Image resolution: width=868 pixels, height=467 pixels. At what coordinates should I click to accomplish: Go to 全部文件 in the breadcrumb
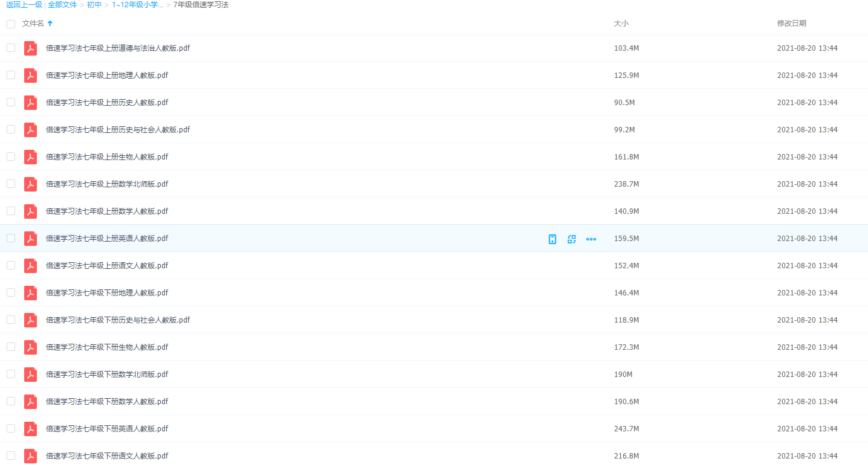(62, 5)
